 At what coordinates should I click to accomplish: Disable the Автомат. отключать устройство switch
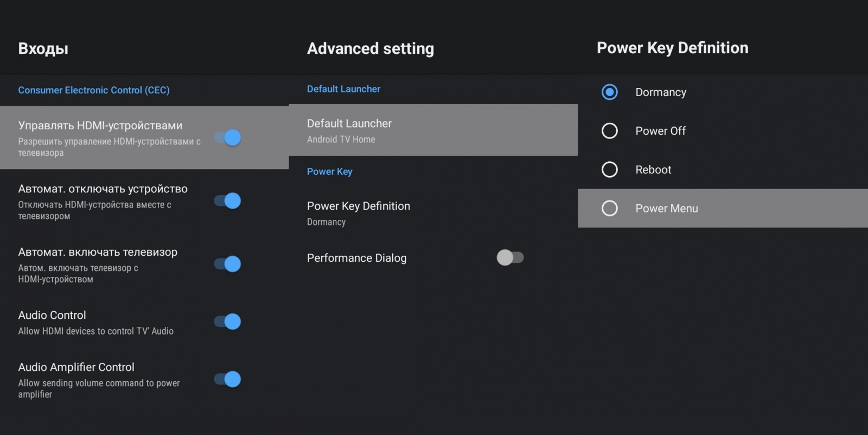tap(228, 201)
